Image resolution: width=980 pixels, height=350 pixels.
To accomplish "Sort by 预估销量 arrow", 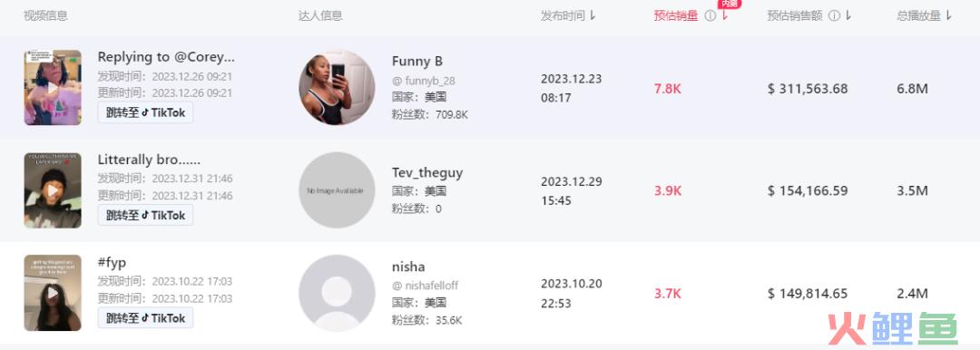I will click(x=725, y=16).
